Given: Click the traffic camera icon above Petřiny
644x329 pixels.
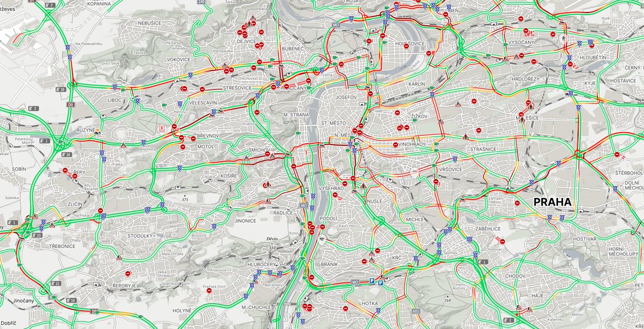Looking at the screenshot, I should pyautogui.click(x=165, y=105).
